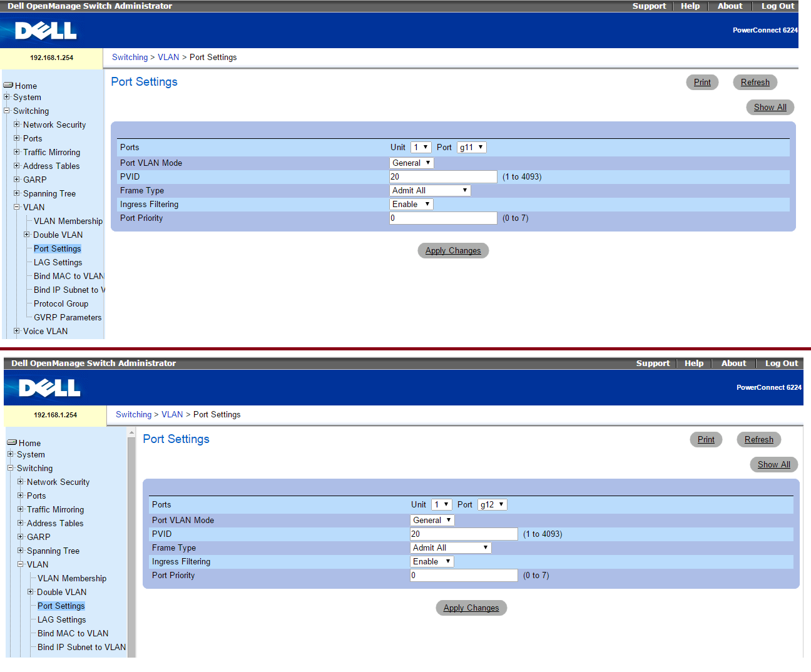
Task: Open LAG Settings in the g12 page tree
Action: 61,619
